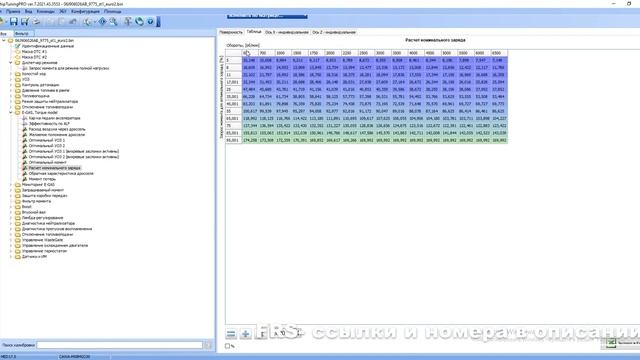Select the Управление термостатом folder
The height and width of the screenshot is (360, 640).
tap(44, 251)
